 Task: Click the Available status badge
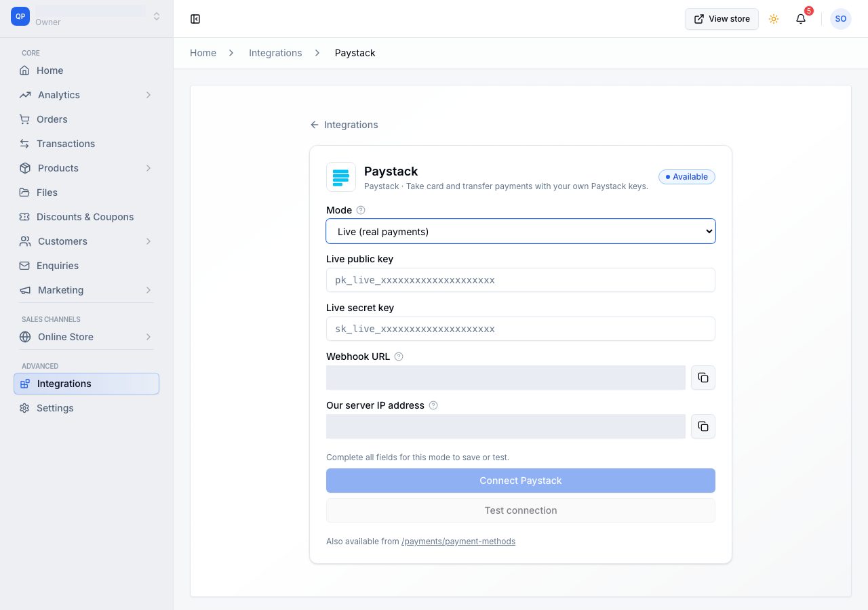point(687,177)
